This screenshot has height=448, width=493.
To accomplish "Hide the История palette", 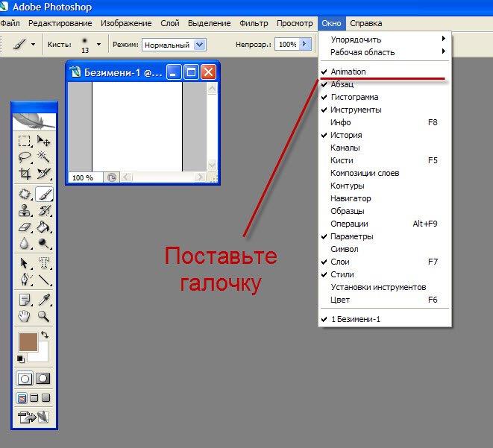I will pos(385,135).
